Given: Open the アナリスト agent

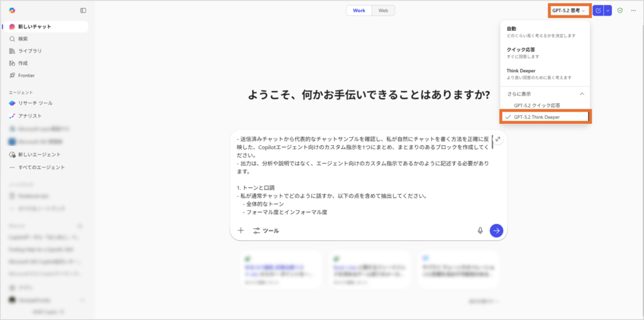Looking at the screenshot, I should click(x=30, y=116).
